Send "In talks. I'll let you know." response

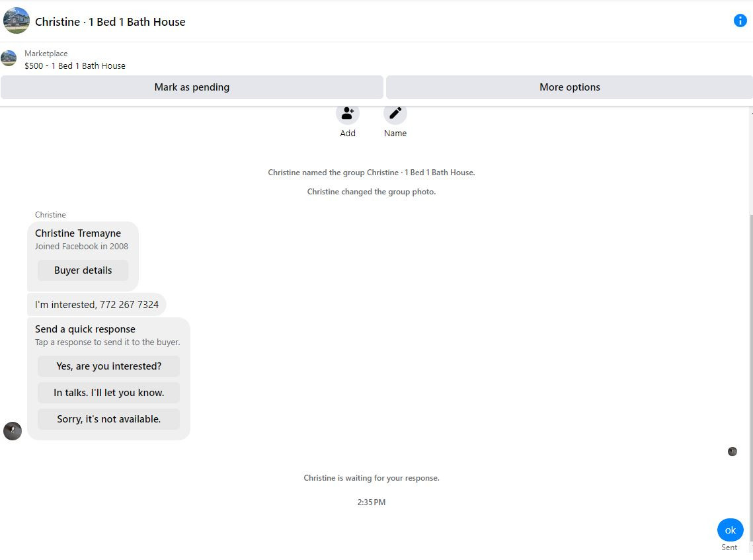pos(109,392)
